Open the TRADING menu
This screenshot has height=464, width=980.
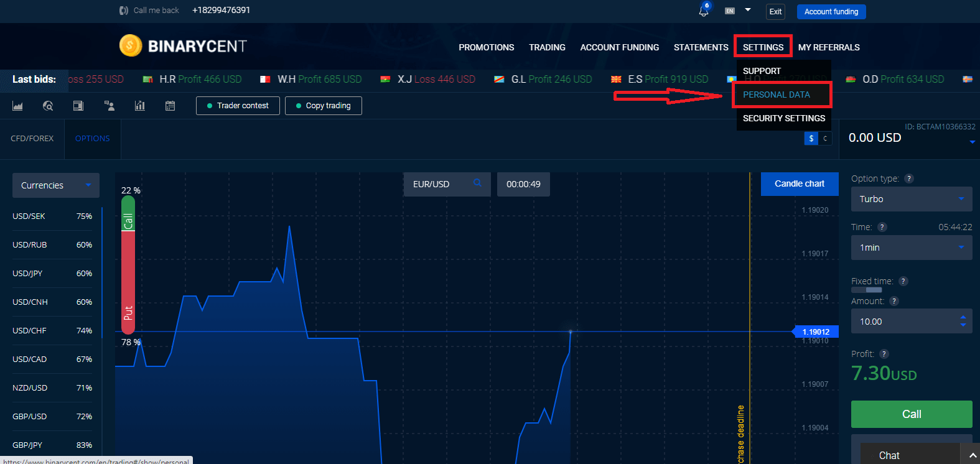pyautogui.click(x=547, y=47)
